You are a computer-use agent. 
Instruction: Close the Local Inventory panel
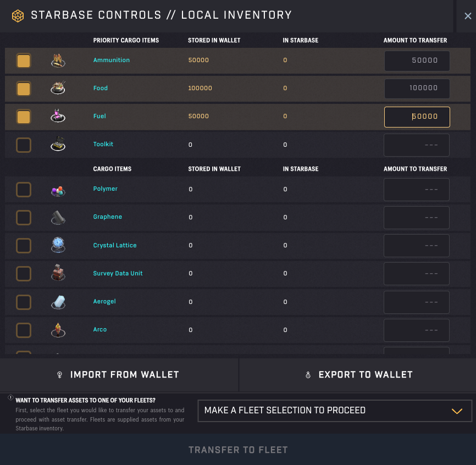468,16
